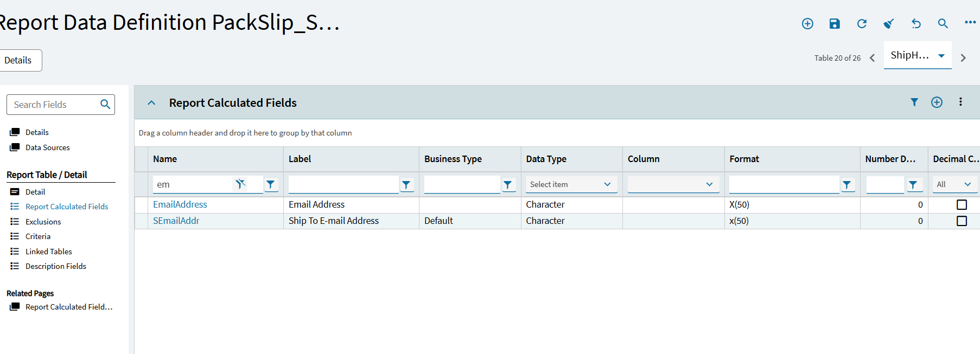Open the overflow menu with three horizontal dots
This screenshot has height=354, width=980.
tap(970, 22)
